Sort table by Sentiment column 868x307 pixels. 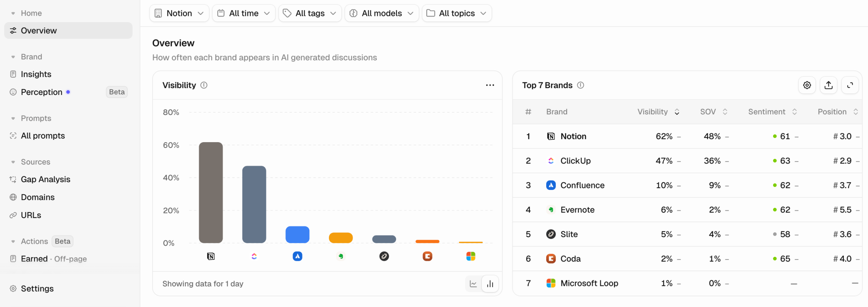[773, 112]
